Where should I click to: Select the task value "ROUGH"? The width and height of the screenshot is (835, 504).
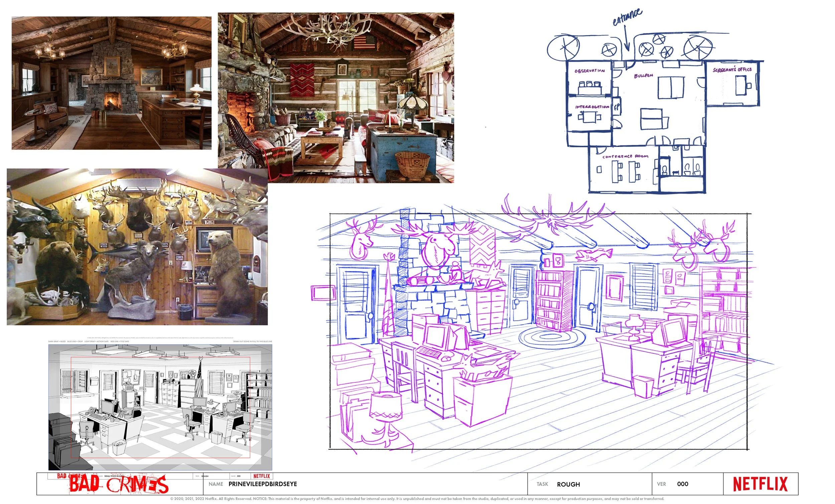click(x=568, y=484)
